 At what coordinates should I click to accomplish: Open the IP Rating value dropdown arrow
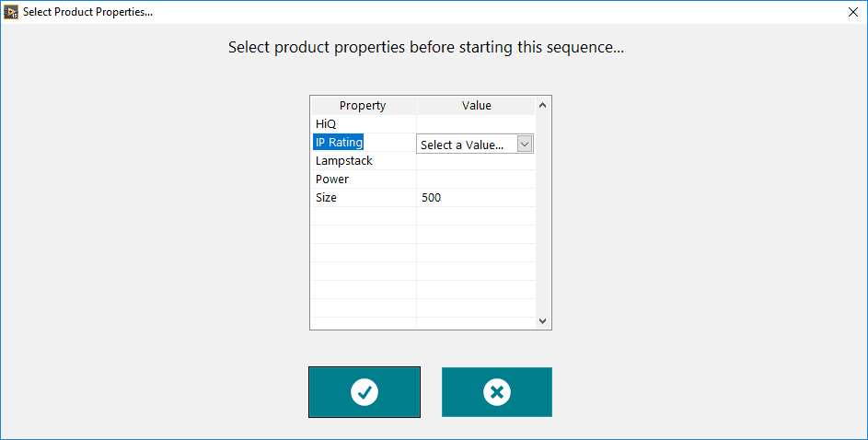coord(525,145)
